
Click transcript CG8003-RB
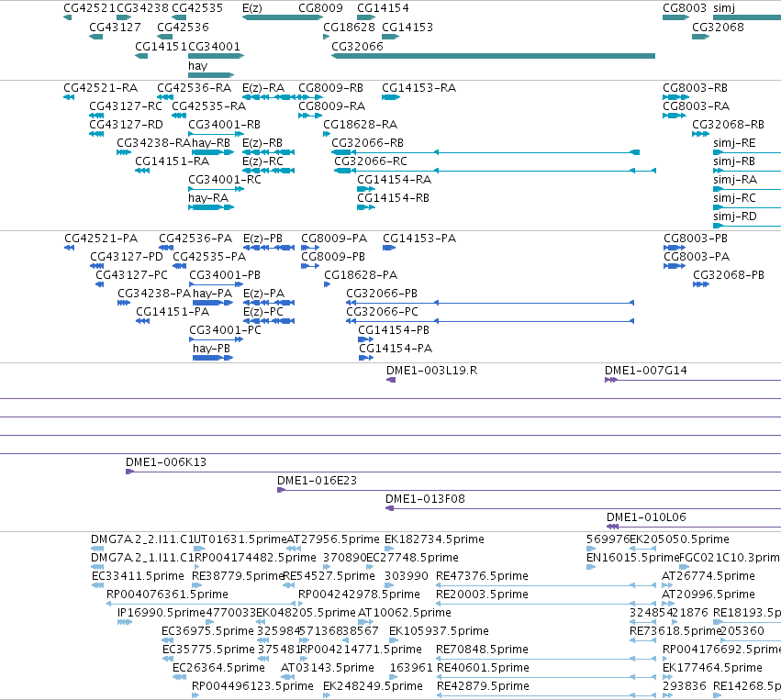click(695, 88)
